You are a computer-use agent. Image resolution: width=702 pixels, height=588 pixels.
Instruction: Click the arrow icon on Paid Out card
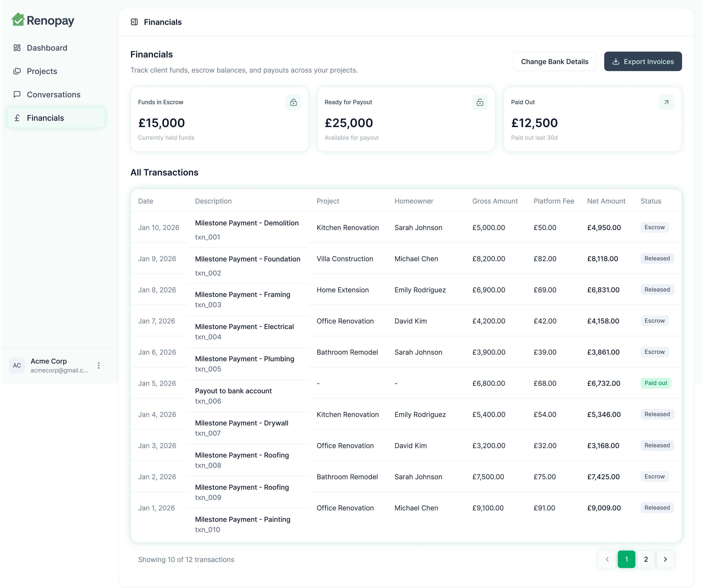pyautogui.click(x=666, y=102)
